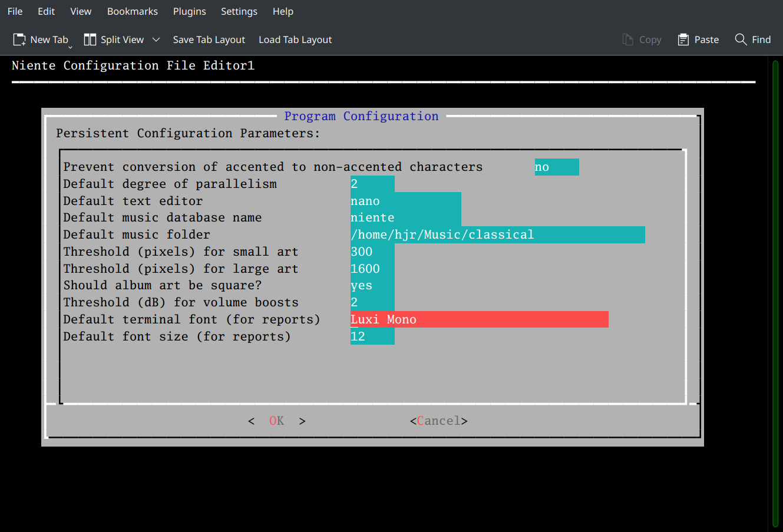Screen dimensions: 783x532
Task: Click the Copy icon in the toolbar
Action: 642,39
